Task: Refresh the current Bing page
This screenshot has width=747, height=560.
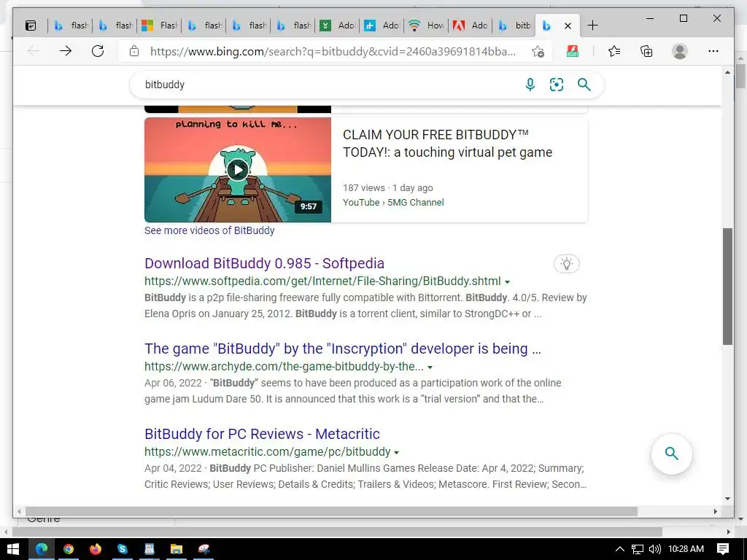Action: pos(98,51)
